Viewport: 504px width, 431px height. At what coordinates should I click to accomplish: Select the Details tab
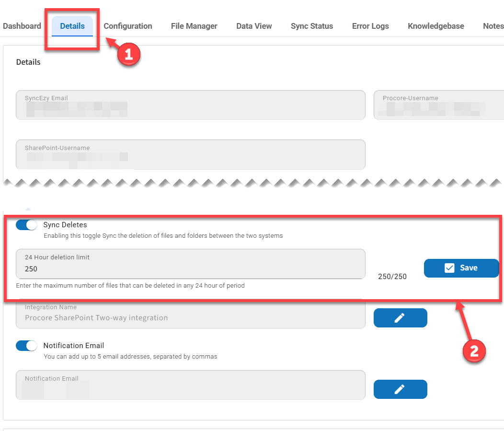[72, 26]
